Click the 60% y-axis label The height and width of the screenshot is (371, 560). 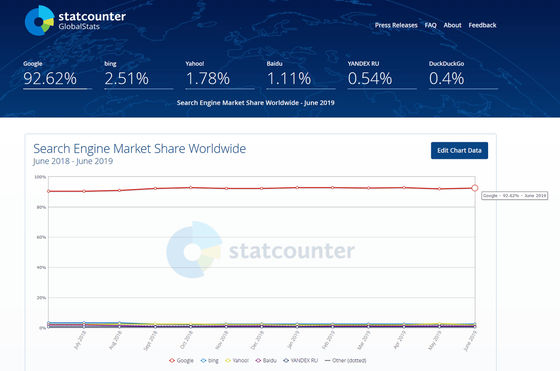(x=41, y=237)
